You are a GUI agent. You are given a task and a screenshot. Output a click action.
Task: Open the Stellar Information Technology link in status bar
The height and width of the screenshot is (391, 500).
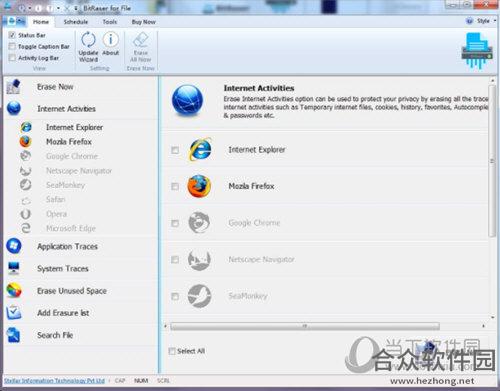pyautogui.click(x=54, y=380)
